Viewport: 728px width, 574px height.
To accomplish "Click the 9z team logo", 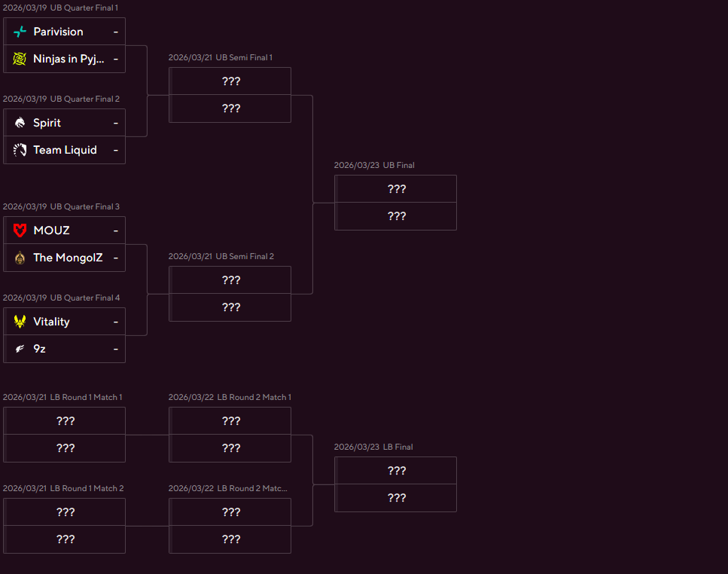I will click(x=20, y=349).
